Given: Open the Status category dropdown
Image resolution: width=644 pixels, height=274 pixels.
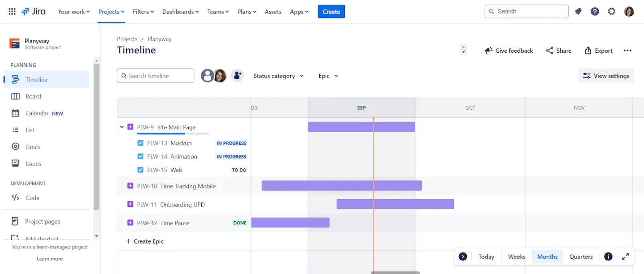Looking at the screenshot, I should [x=278, y=76].
